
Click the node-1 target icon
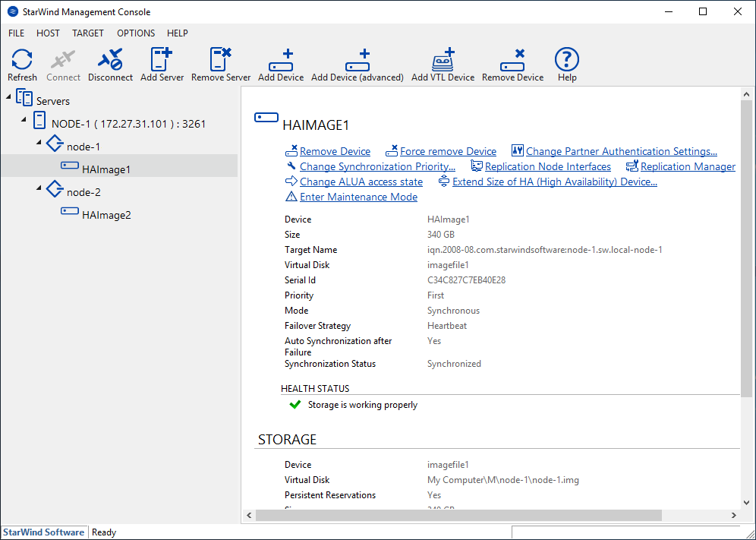[55, 144]
